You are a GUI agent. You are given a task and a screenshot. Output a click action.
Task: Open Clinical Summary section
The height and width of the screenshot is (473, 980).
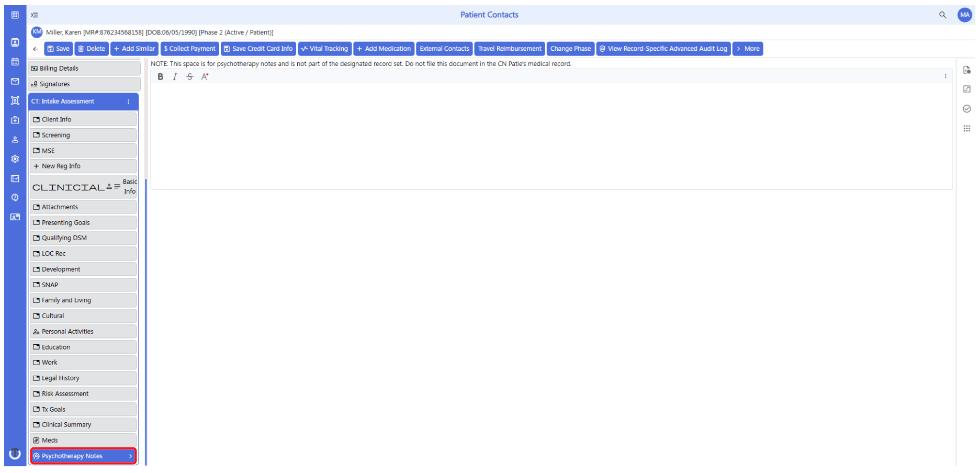tap(83, 425)
